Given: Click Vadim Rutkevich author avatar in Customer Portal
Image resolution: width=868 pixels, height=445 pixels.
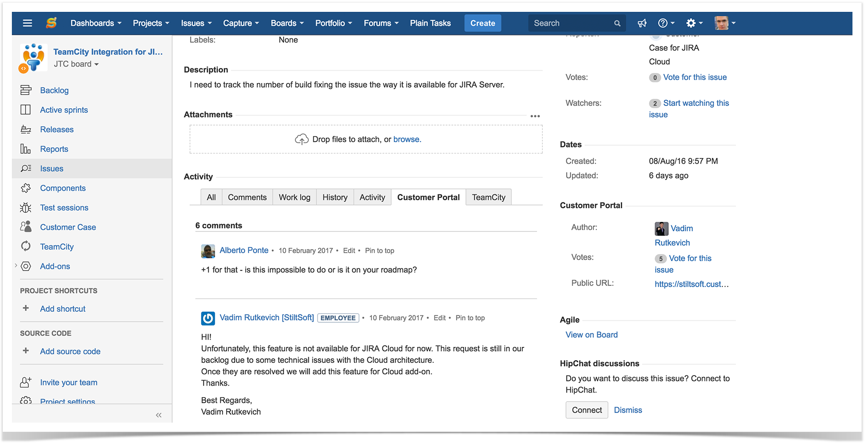Looking at the screenshot, I should pos(662,229).
